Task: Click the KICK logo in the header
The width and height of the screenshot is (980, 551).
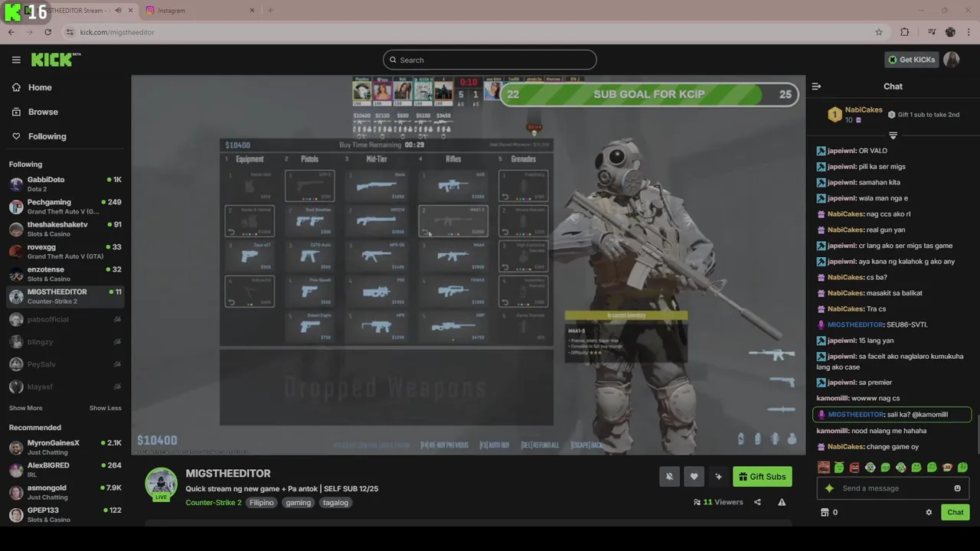Action: tap(56, 60)
